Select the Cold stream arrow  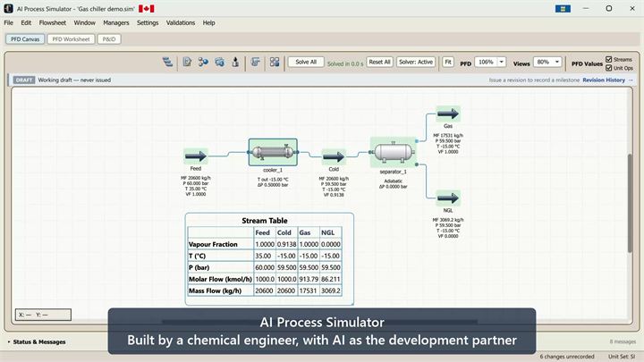(334, 156)
